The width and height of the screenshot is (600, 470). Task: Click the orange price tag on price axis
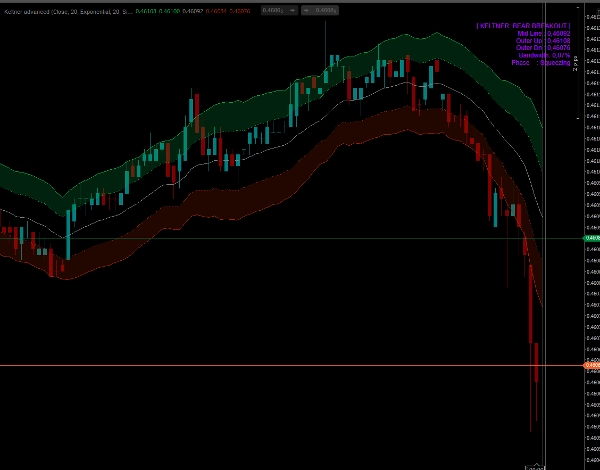(x=590, y=365)
